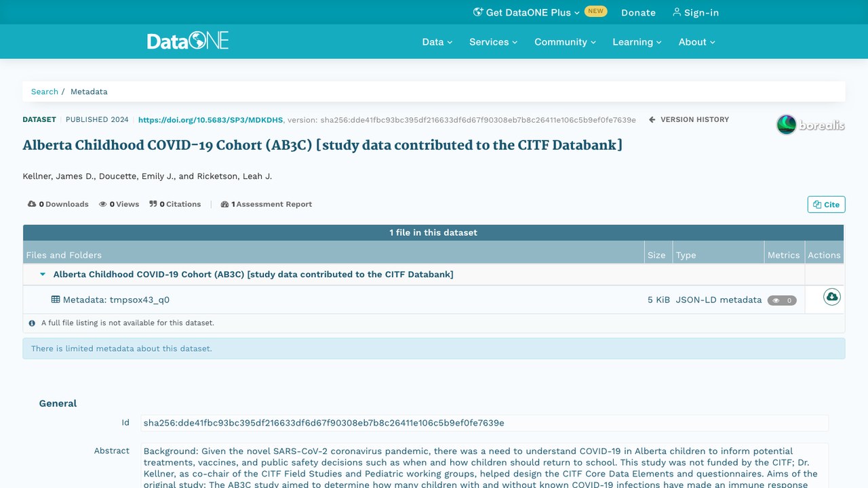The height and width of the screenshot is (488, 868).
Task: Open the dataset DOI link
Action: click(x=210, y=120)
